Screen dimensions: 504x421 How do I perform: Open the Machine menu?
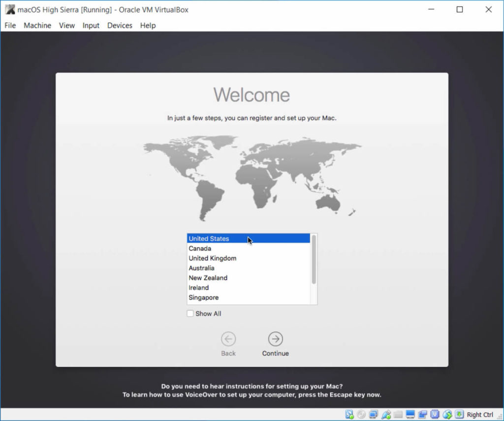pyautogui.click(x=37, y=26)
